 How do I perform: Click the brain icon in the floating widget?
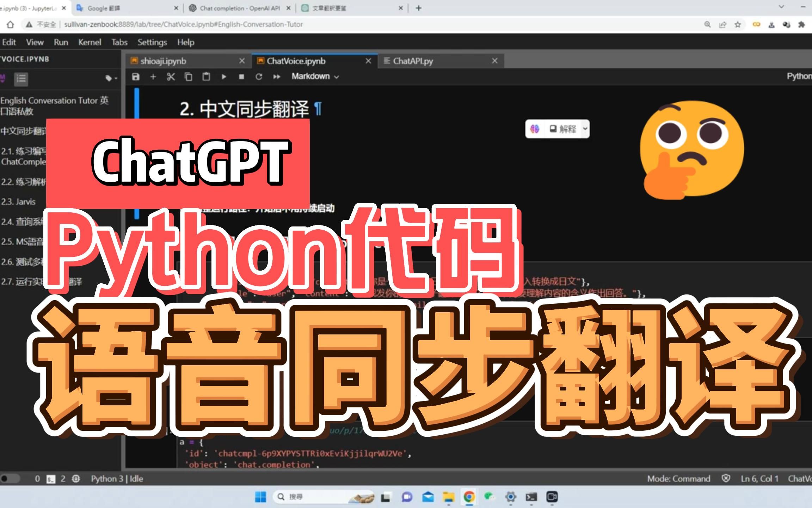[535, 129]
